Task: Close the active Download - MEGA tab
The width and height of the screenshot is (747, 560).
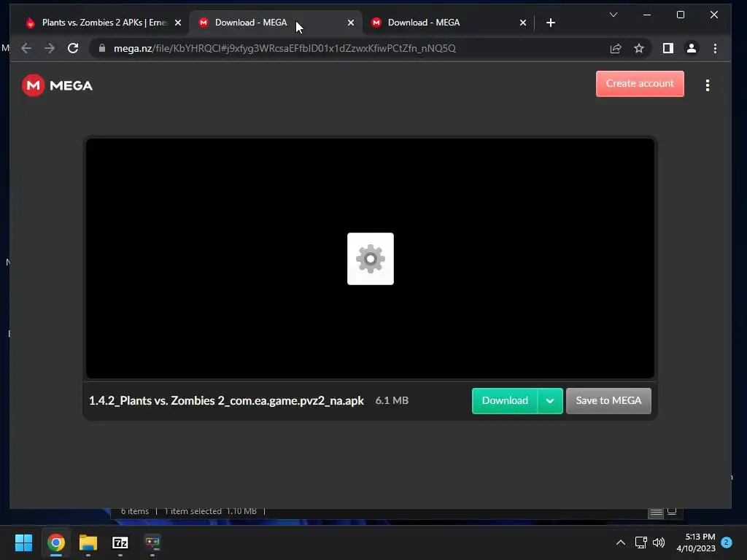Action: (x=351, y=23)
